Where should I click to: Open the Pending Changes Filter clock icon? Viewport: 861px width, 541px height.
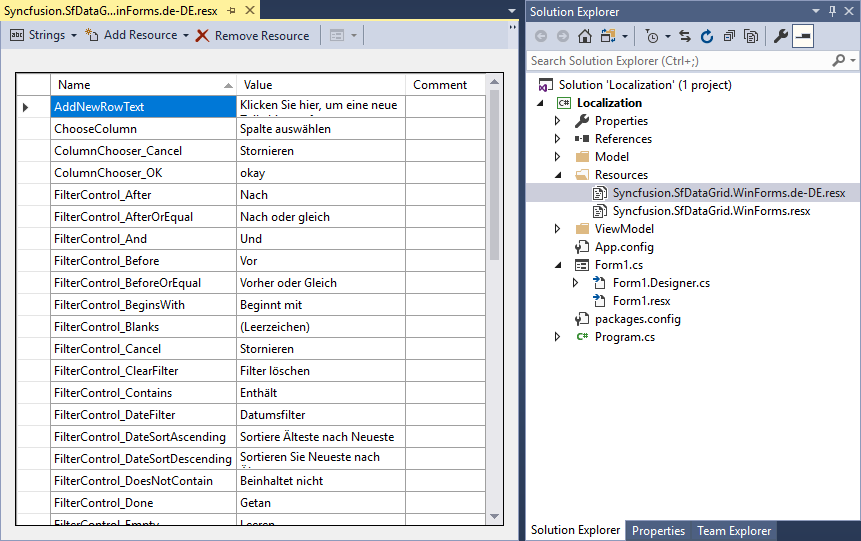(652, 36)
